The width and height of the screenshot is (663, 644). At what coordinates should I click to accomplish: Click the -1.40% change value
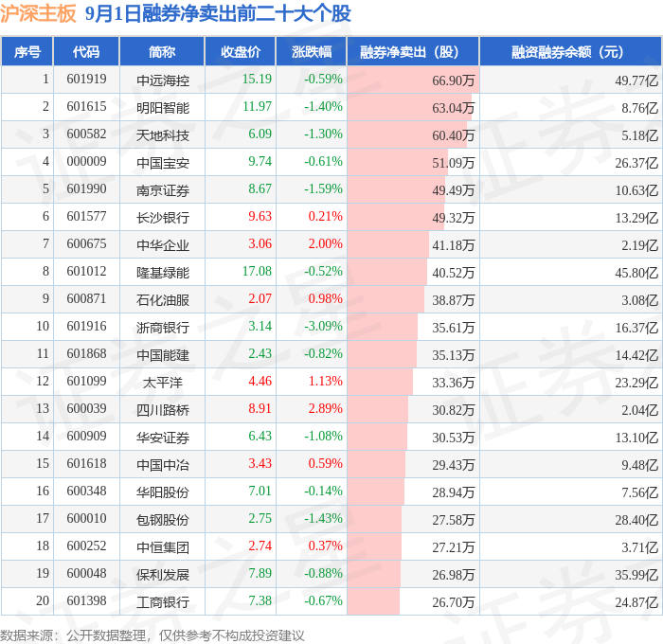pos(324,107)
